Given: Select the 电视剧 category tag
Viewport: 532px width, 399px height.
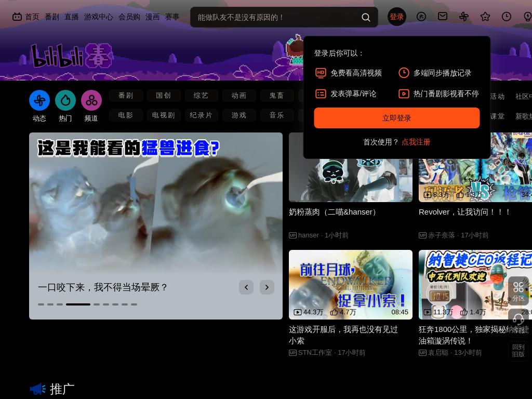Looking at the screenshot, I should [x=164, y=115].
